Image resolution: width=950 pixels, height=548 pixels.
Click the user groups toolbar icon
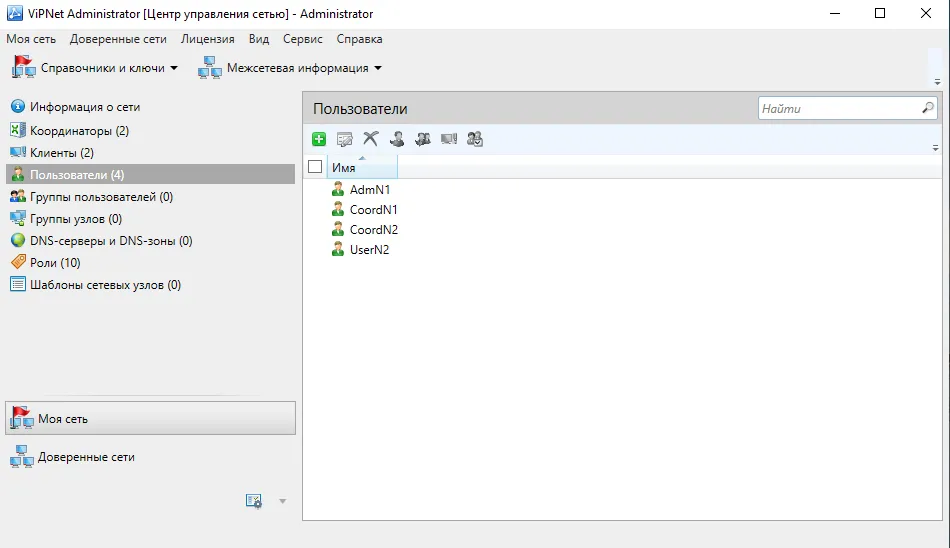pos(423,139)
